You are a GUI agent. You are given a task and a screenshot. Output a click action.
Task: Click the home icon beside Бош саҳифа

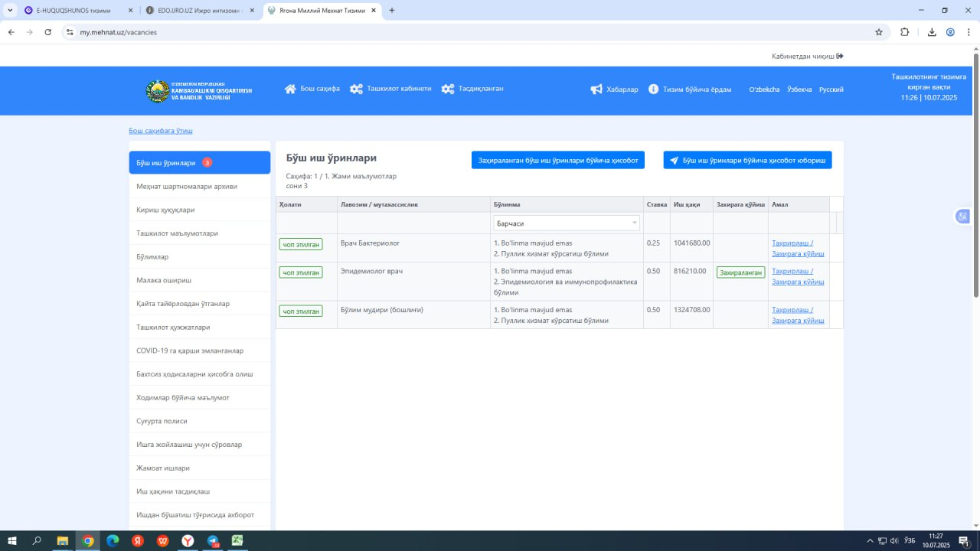pyautogui.click(x=290, y=89)
